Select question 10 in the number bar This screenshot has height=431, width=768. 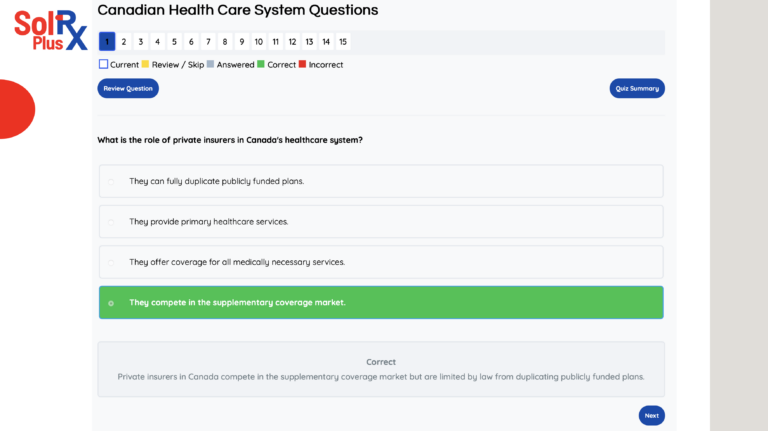tap(259, 42)
